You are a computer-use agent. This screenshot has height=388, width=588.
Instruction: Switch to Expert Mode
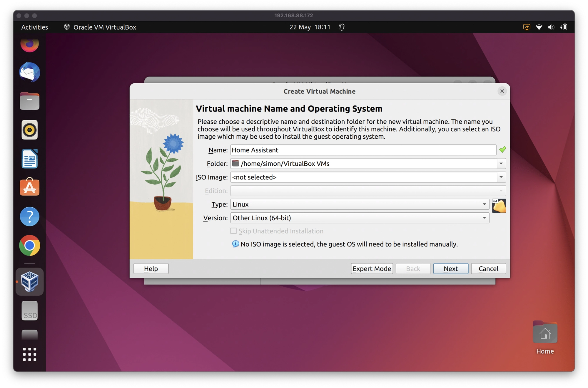(372, 268)
